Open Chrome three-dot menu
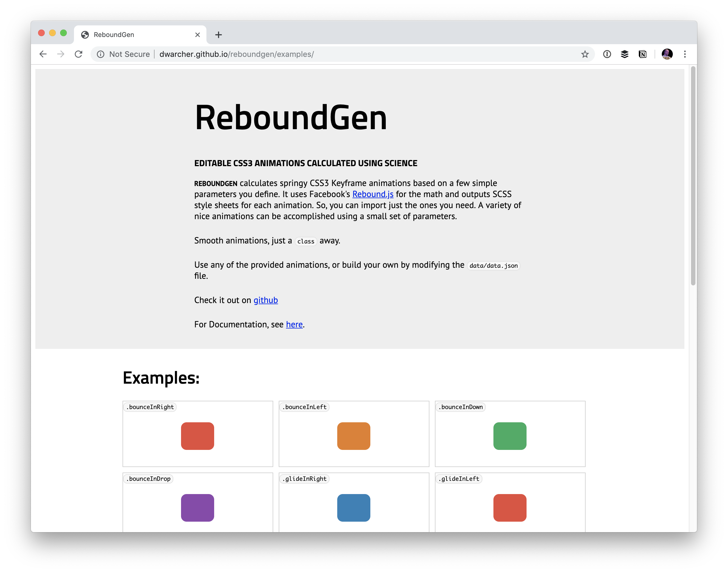The height and width of the screenshot is (573, 728). pos(685,54)
